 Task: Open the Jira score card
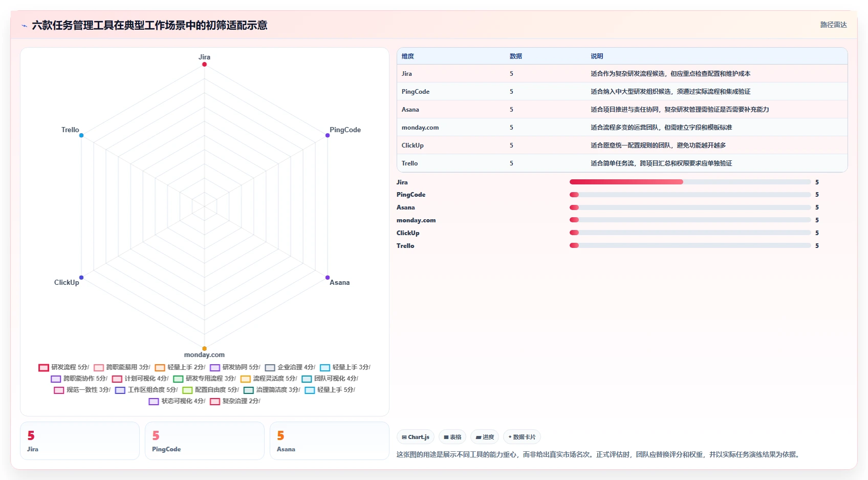click(80, 441)
